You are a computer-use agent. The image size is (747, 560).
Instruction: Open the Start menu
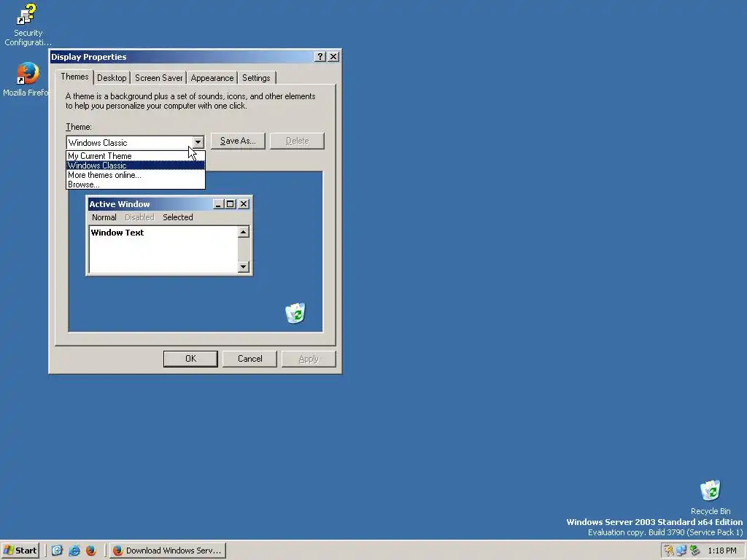[20, 551]
